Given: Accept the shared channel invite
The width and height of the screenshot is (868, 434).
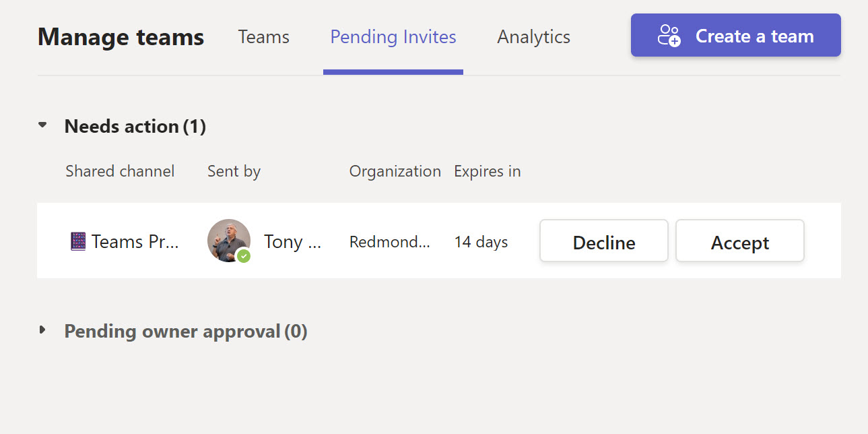Looking at the screenshot, I should [x=739, y=241].
